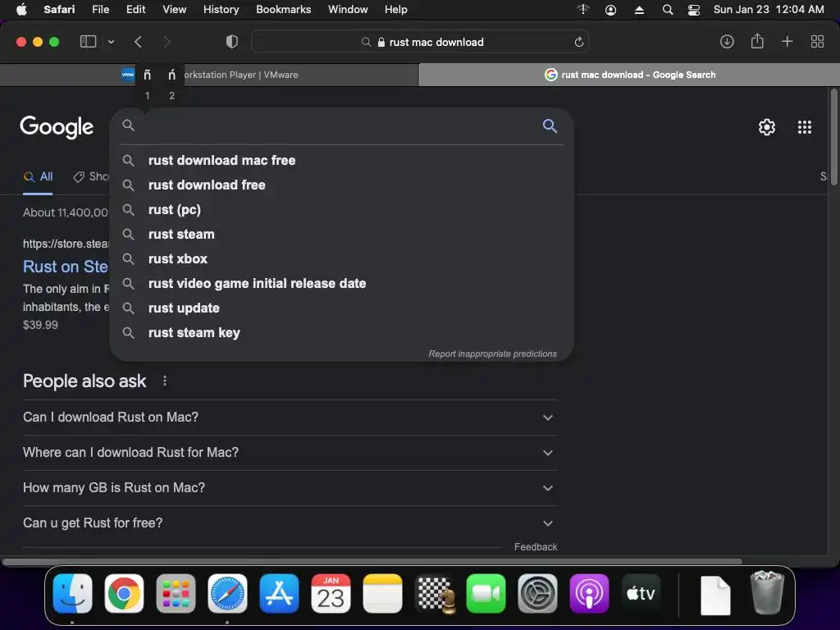Show Safari downloads

point(727,42)
